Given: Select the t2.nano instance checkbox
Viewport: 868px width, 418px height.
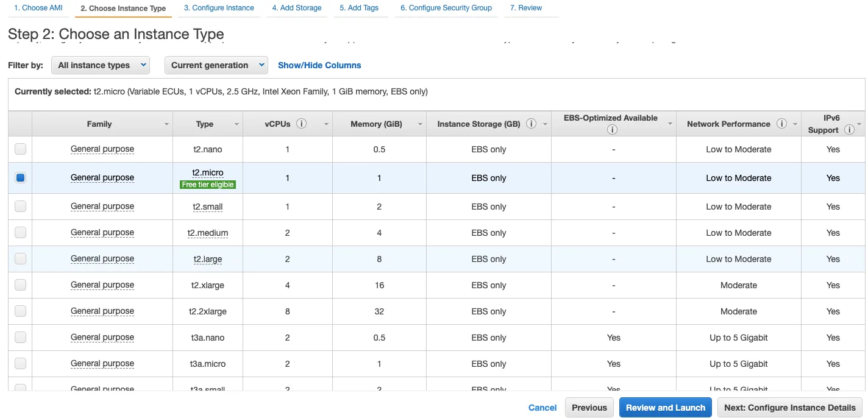Looking at the screenshot, I should point(21,149).
